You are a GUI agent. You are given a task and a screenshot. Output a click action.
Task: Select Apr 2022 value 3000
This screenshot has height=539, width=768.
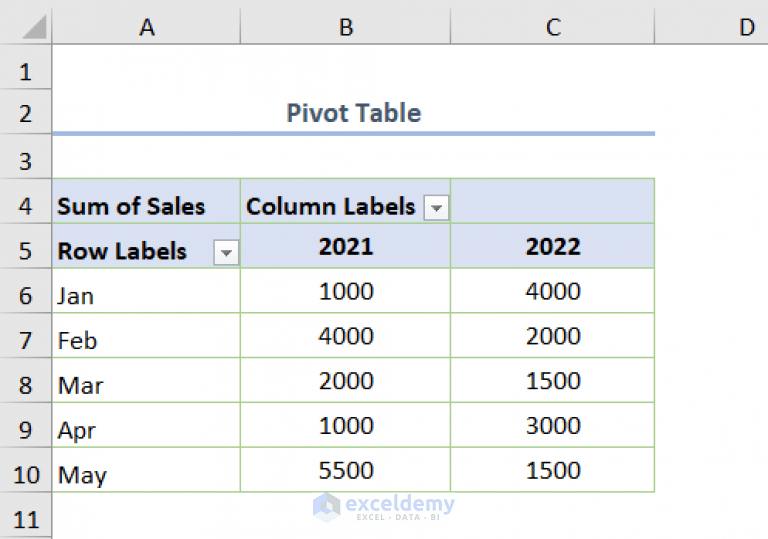pos(552,425)
